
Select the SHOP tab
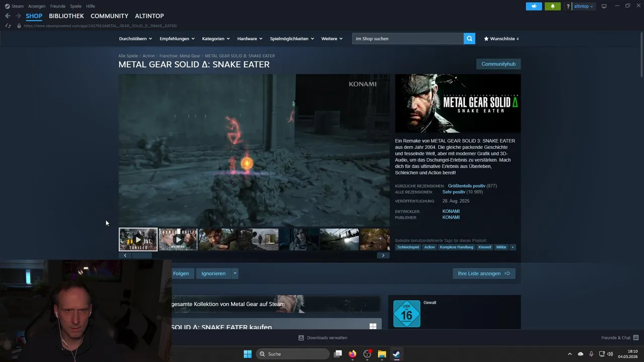(x=34, y=16)
